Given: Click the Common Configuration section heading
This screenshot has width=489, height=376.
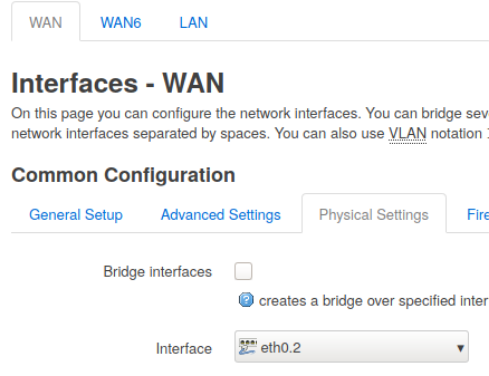Looking at the screenshot, I should click(x=123, y=175).
